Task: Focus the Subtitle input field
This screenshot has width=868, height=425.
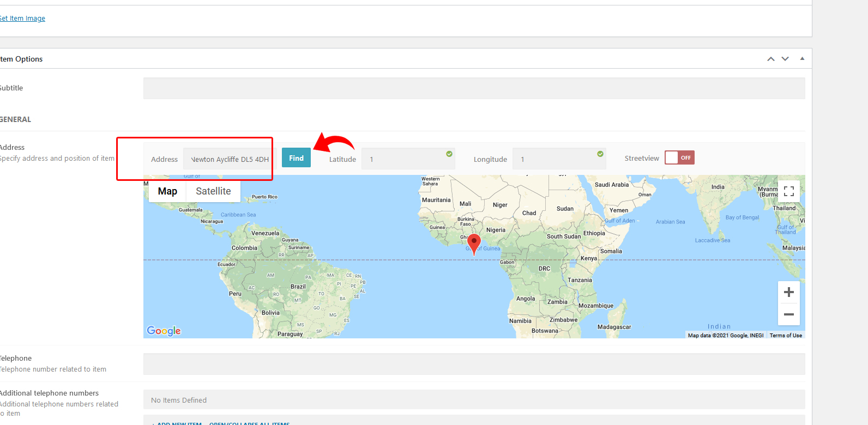Action: tap(474, 88)
